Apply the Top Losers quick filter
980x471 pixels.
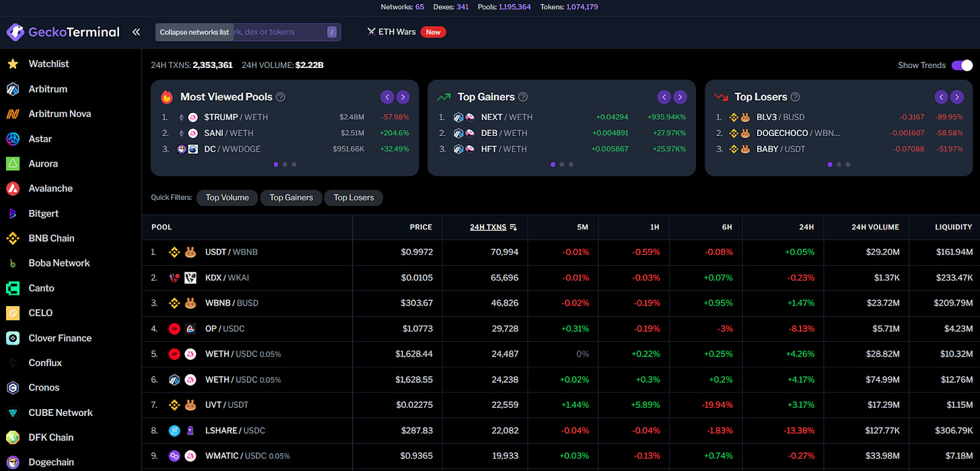353,197
